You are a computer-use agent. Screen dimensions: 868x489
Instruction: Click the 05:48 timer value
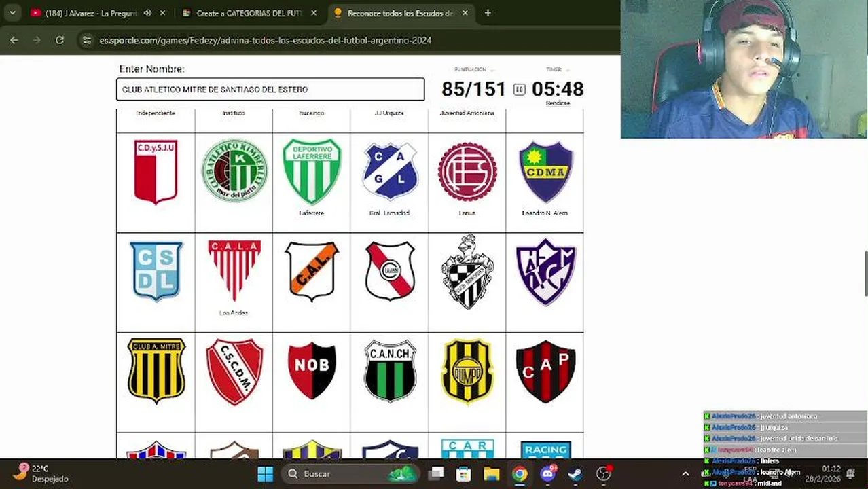coord(558,89)
